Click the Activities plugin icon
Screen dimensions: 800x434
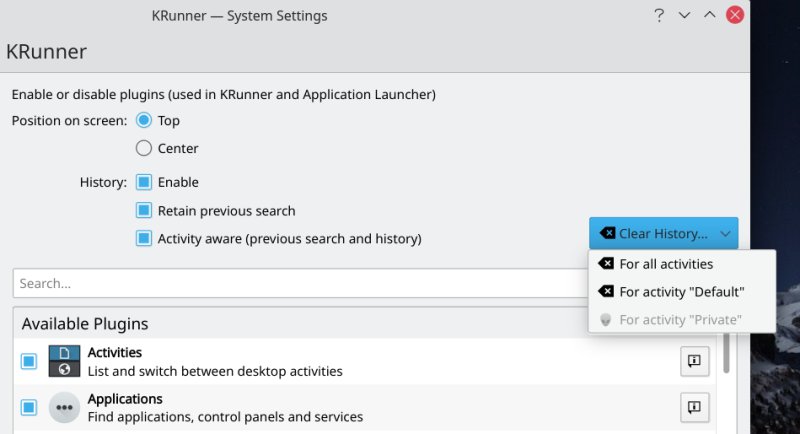(x=64, y=361)
